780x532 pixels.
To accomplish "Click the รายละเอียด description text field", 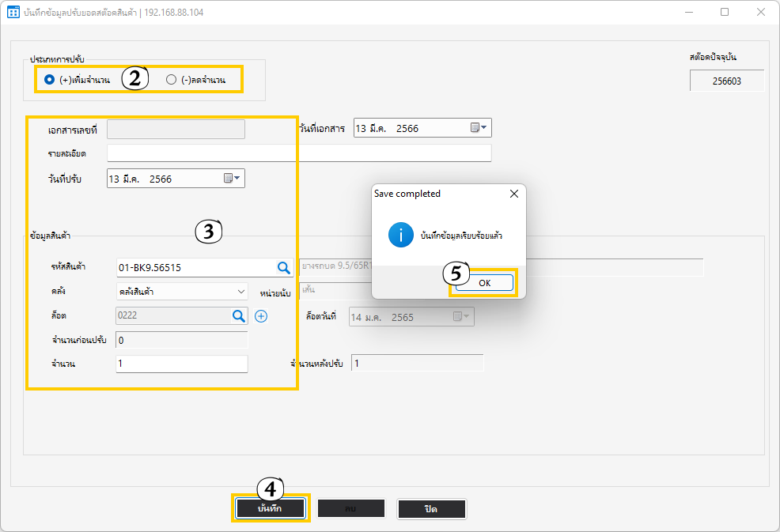I will pyautogui.click(x=298, y=153).
